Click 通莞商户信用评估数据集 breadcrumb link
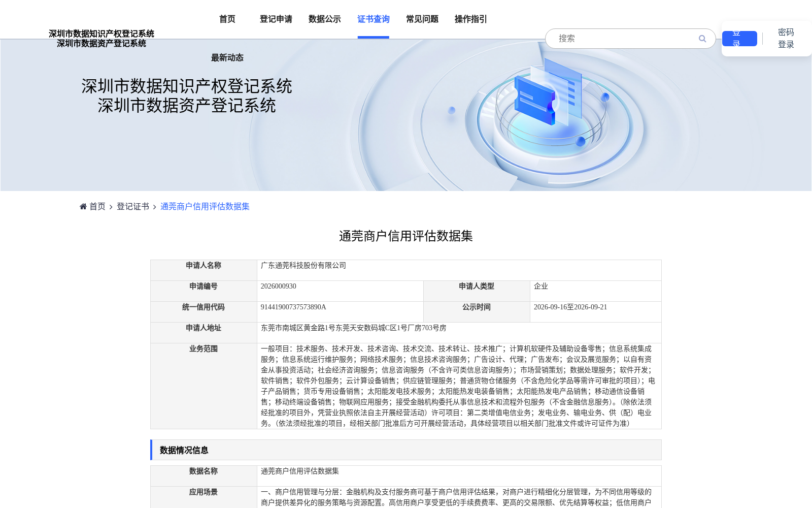This screenshot has width=812, height=508. 205,206
